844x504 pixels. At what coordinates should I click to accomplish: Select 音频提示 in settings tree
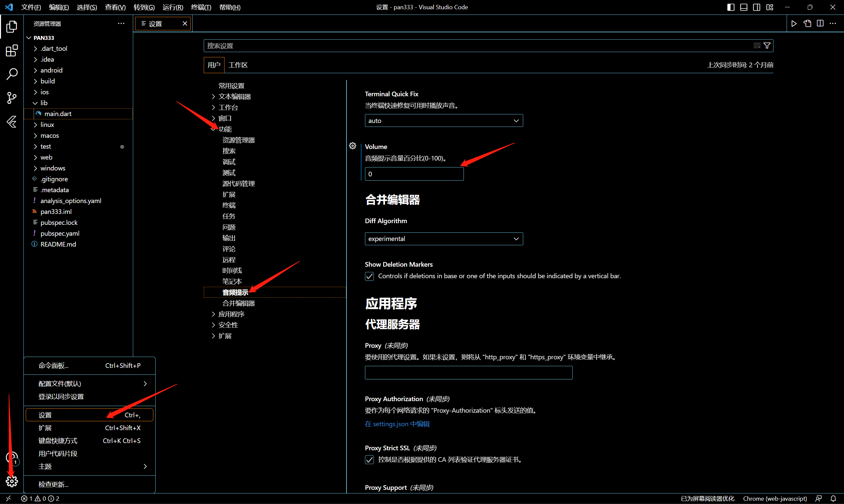point(275,292)
